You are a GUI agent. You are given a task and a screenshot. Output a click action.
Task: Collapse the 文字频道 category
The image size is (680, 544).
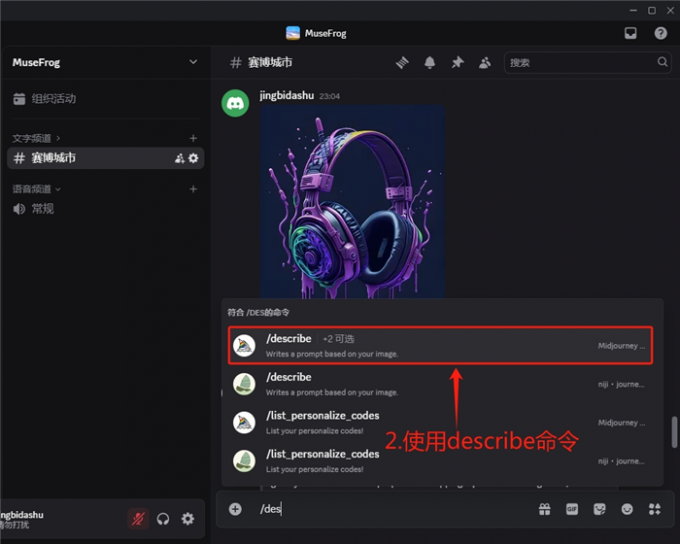click(36, 138)
